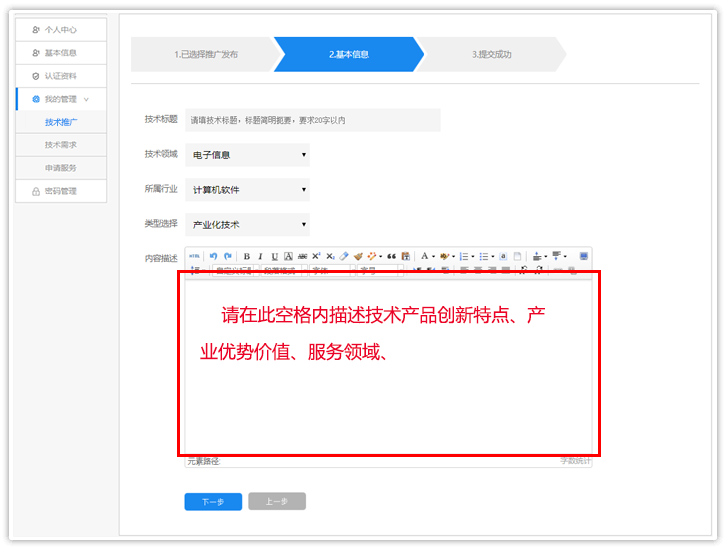
Task: Open 类型选择 dropdown showing 产业化技术
Action: [x=248, y=225]
